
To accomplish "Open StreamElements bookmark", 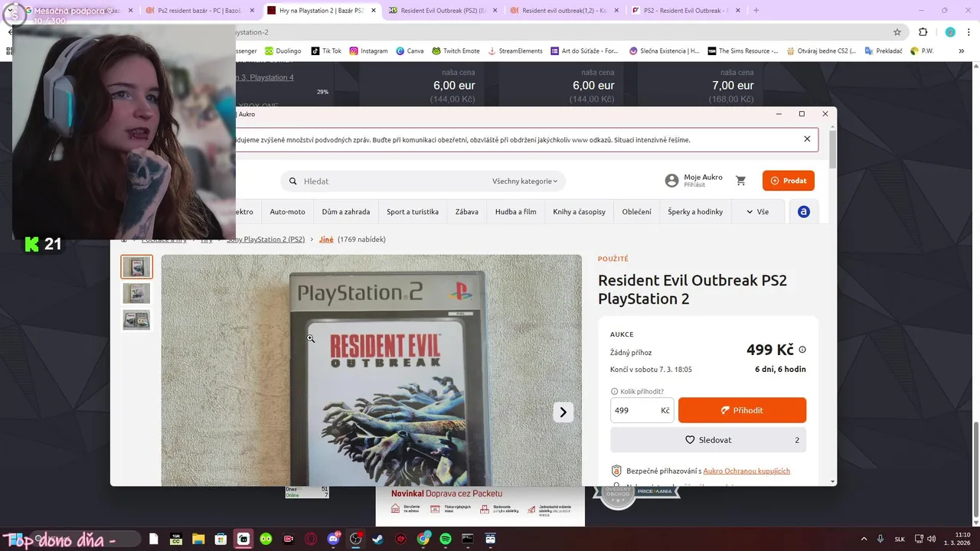I will click(515, 51).
